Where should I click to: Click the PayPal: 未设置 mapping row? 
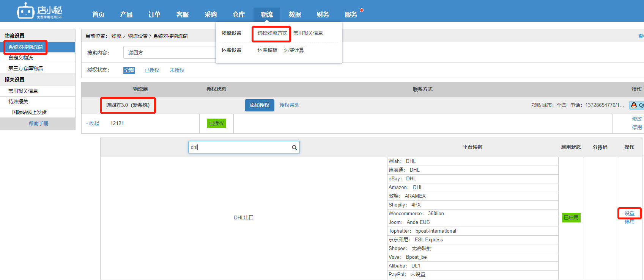(x=473, y=275)
